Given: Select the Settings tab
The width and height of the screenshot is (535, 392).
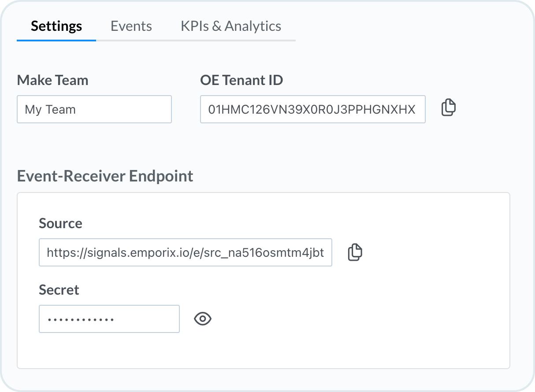Looking at the screenshot, I should (56, 26).
